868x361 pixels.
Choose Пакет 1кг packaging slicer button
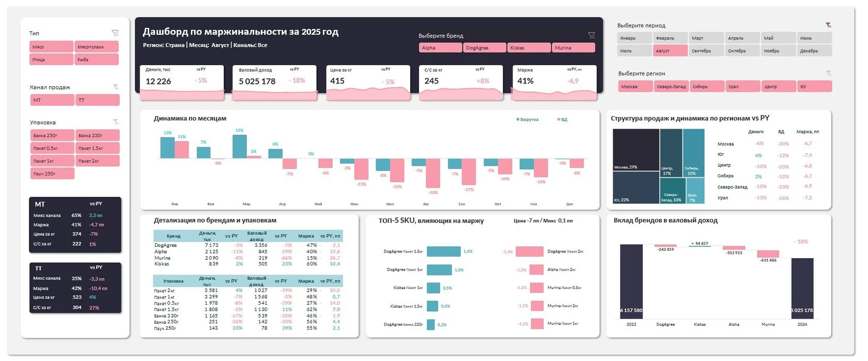52,161
